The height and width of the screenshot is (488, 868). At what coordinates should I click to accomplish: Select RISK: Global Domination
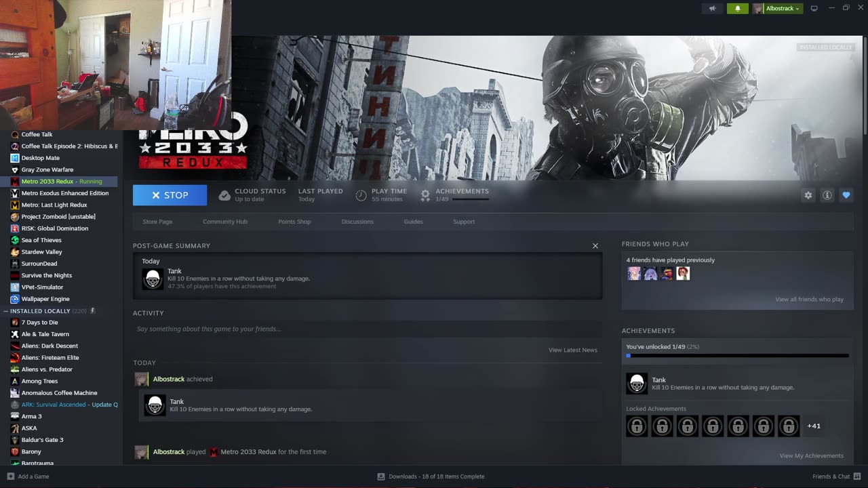tap(54, 228)
